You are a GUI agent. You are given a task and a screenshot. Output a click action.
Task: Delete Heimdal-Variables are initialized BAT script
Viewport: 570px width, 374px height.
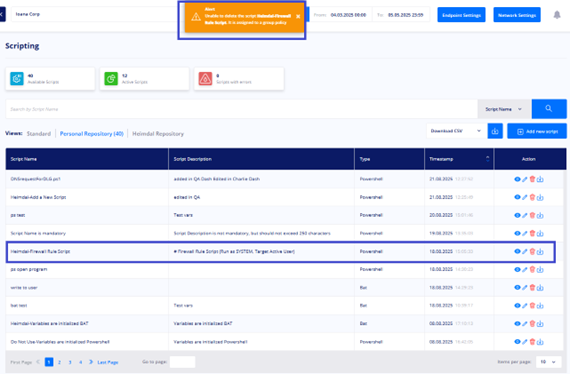pos(532,324)
